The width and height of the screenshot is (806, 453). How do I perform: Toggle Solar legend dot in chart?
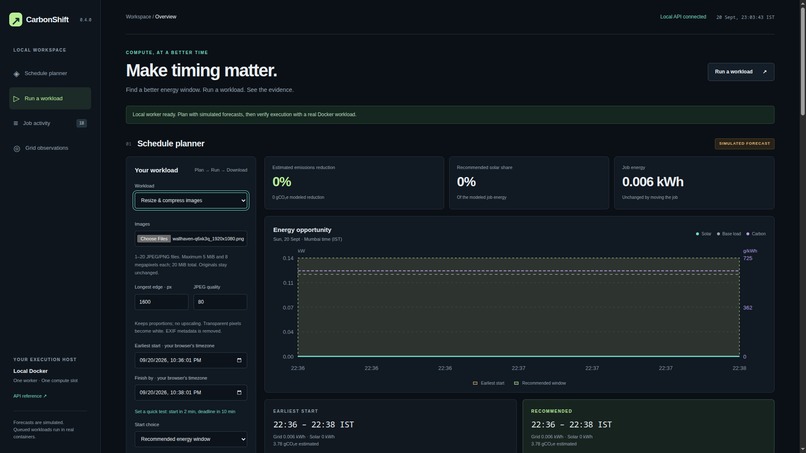tap(698, 234)
